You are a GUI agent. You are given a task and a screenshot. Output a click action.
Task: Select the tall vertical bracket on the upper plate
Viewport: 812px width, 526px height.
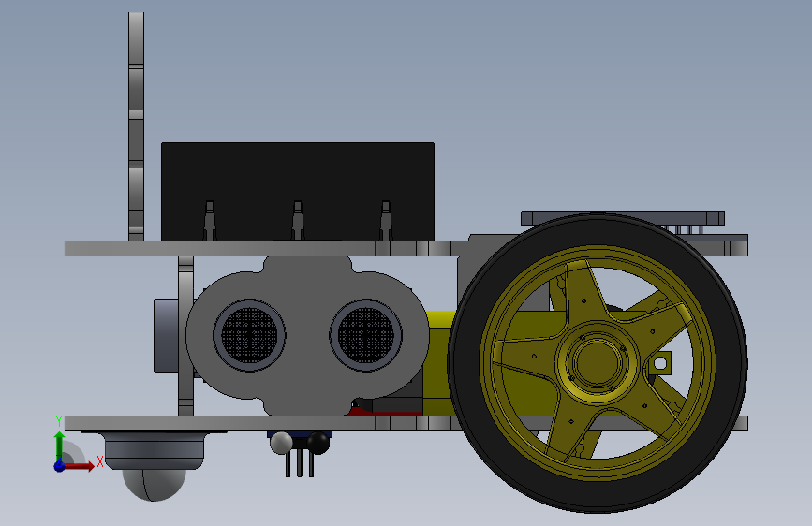136,126
